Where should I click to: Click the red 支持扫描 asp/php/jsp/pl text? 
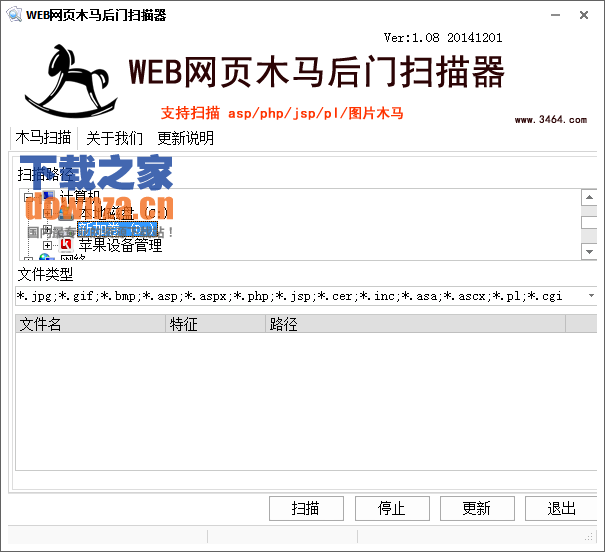tap(282, 113)
